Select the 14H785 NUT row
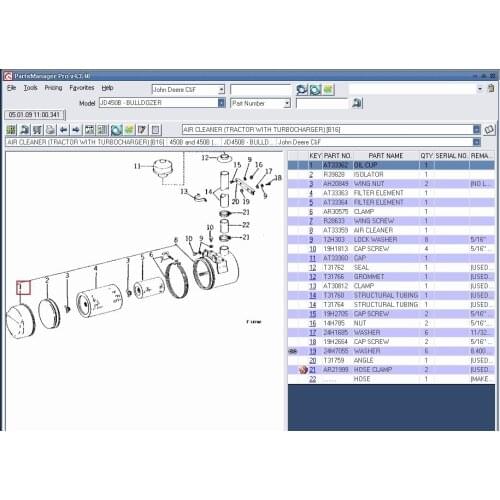 coord(391,323)
